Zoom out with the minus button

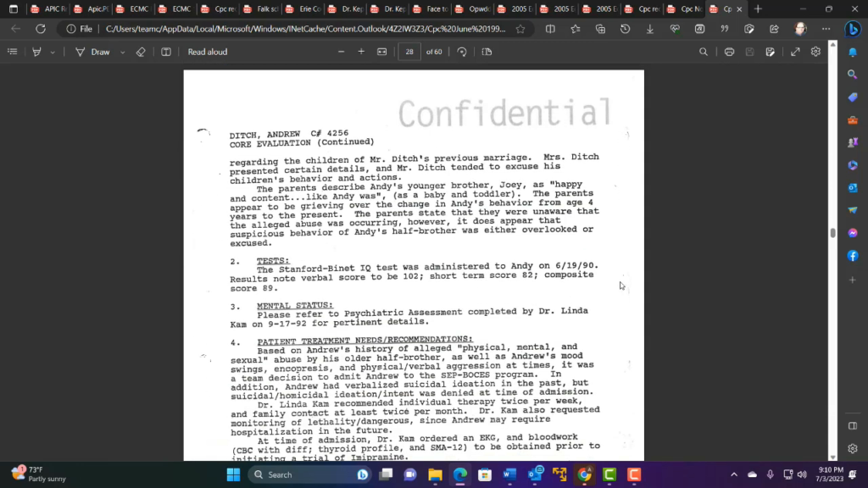click(341, 52)
